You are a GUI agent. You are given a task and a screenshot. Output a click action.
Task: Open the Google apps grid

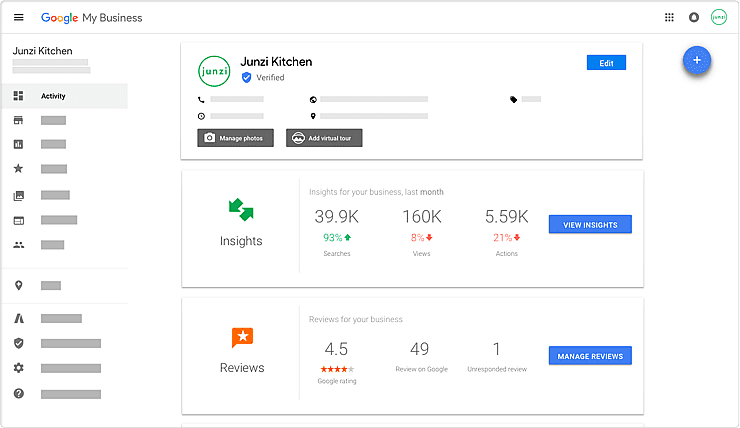click(669, 17)
